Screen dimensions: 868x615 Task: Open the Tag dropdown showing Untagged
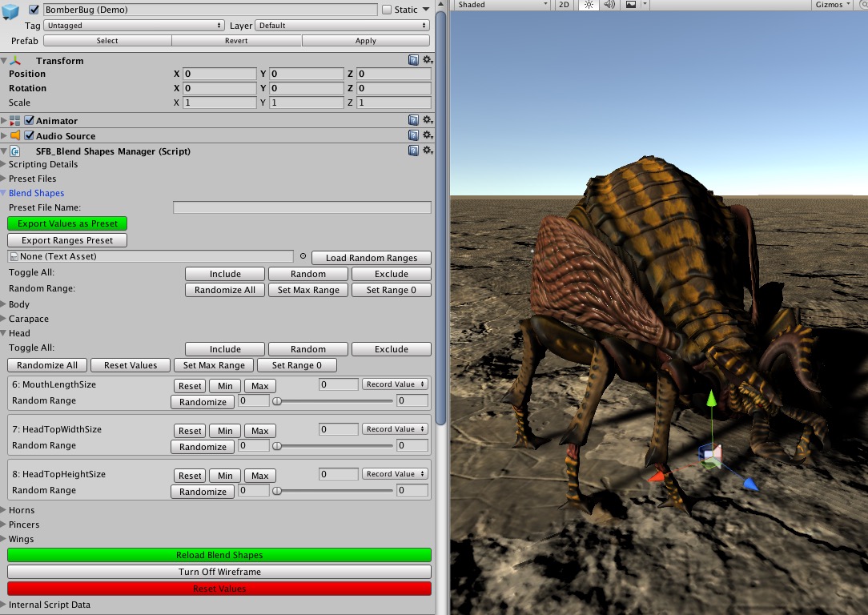point(134,26)
